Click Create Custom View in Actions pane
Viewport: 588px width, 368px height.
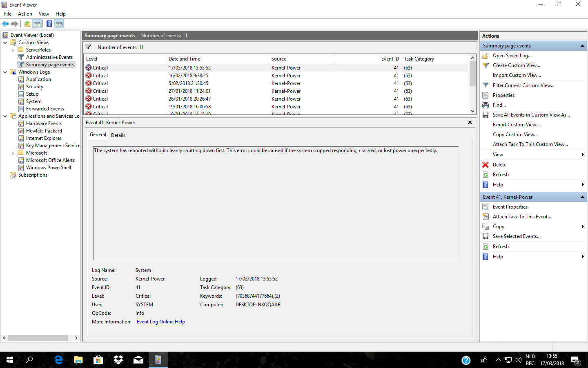click(516, 65)
